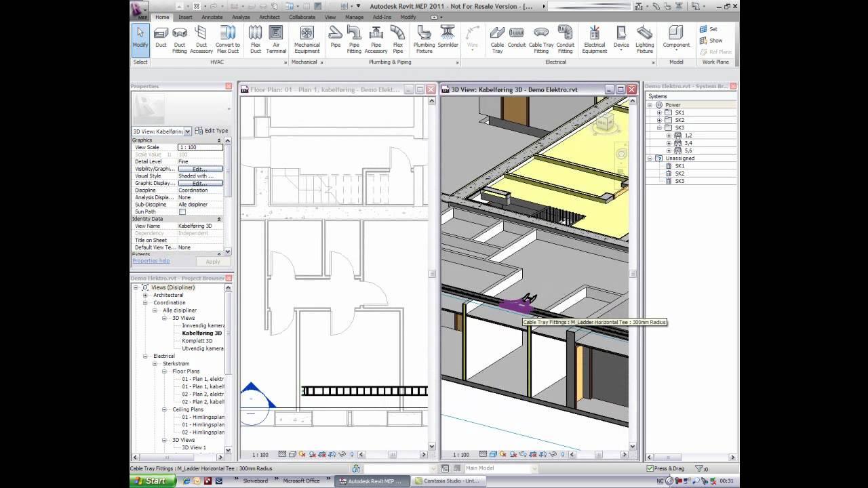Image resolution: width=868 pixels, height=488 pixels.
Task: Open Microsoft Office taskbar toolbar
Action: point(301,481)
